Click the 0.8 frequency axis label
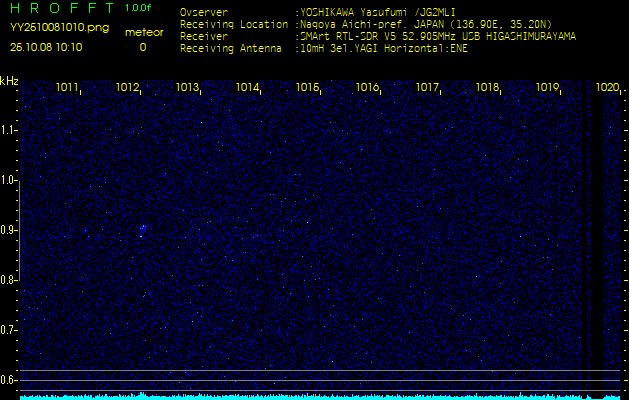 click(x=8, y=280)
